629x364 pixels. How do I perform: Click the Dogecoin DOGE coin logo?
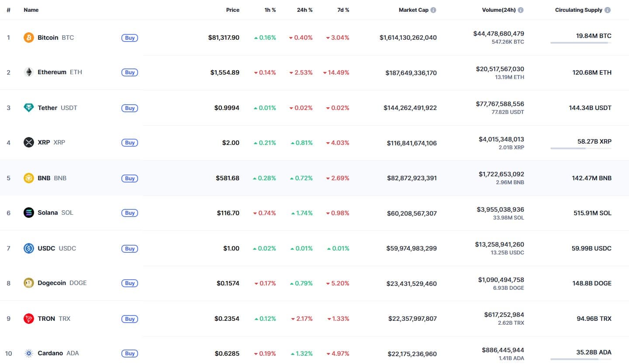(28, 283)
